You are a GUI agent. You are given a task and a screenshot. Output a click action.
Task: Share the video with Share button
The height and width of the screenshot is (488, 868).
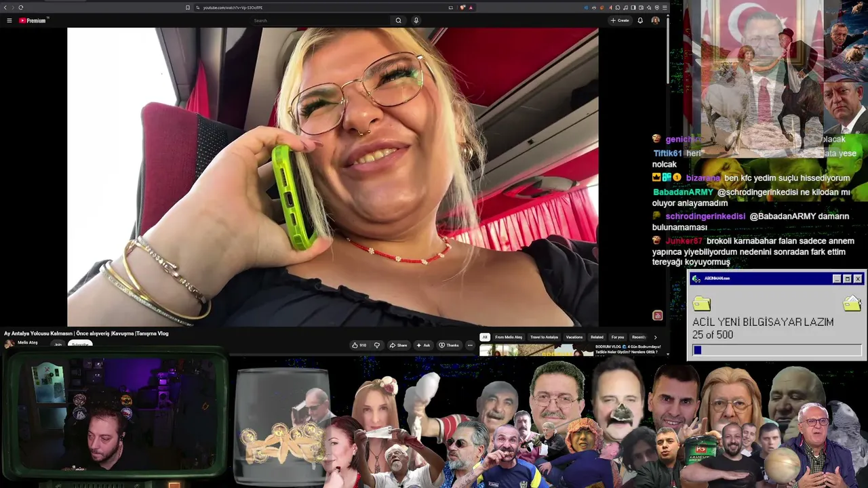(398, 345)
